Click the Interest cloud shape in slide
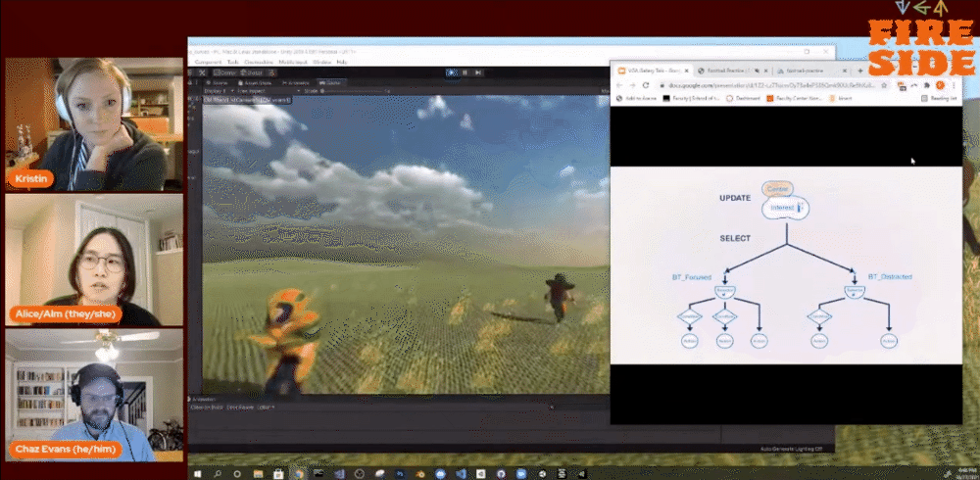Viewport: 980px width, 480px height. point(786,208)
